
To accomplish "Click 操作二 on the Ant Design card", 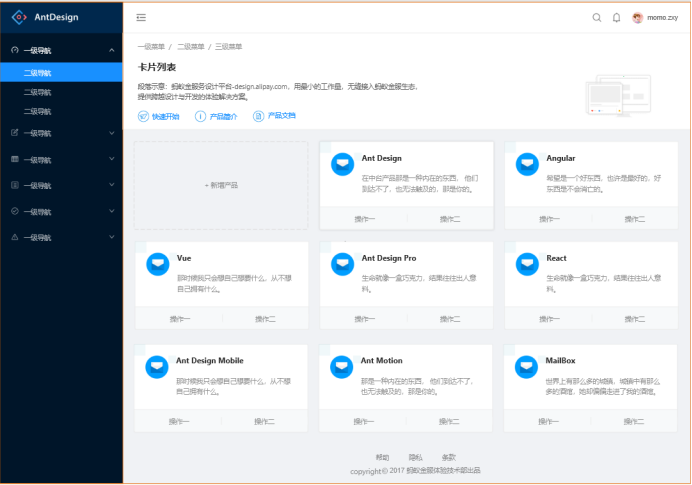I will pyautogui.click(x=450, y=219).
